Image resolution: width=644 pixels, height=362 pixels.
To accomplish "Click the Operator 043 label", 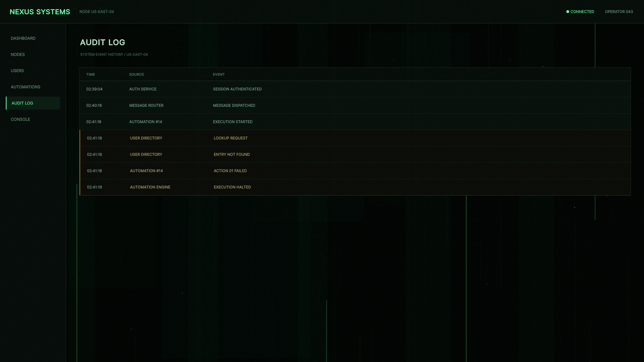I will (x=619, y=12).
